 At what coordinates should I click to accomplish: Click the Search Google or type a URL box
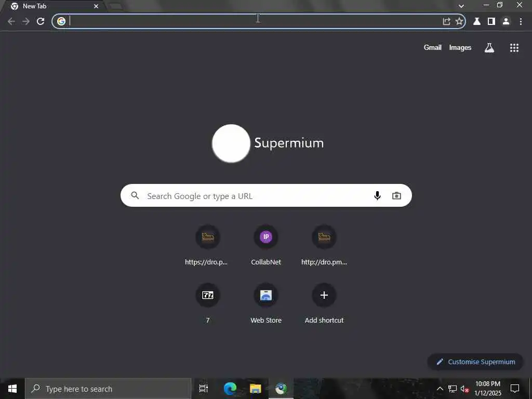pos(266,195)
